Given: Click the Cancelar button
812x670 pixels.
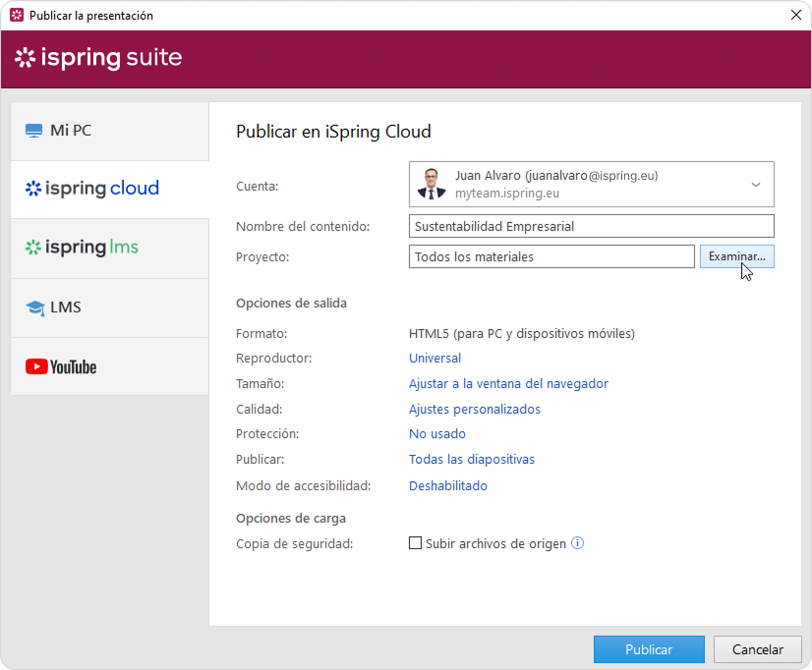Looking at the screenshot, I should 757,649.
